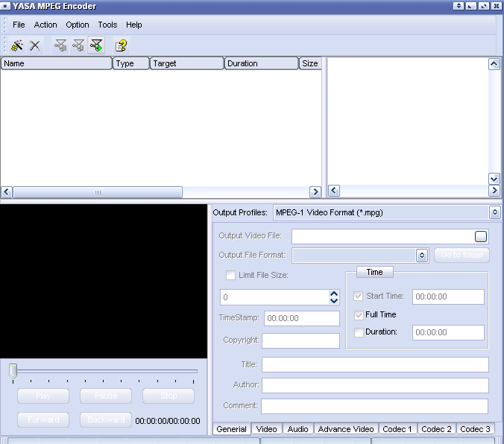Image resolution: width=504 pixels, height=444 pixels.
Task: Switch to the Audio tab
Action: coord(297,429)
